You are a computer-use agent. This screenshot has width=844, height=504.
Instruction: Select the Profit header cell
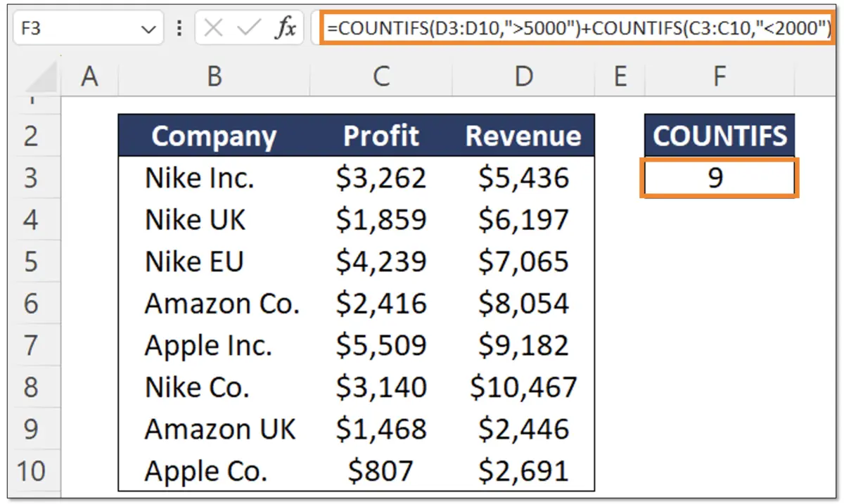pyautogui.click(x=381, y=136)
